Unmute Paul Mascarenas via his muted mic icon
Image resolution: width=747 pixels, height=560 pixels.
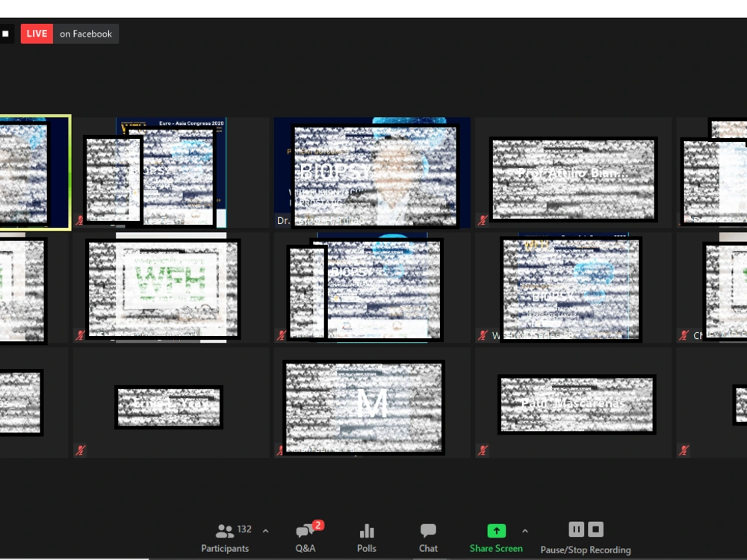click(x=483, y=450)
